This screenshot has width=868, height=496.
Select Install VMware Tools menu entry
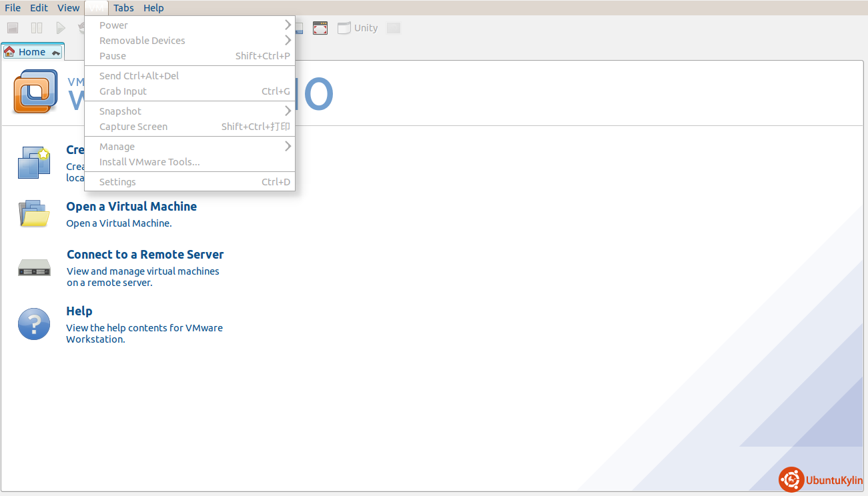149,162
